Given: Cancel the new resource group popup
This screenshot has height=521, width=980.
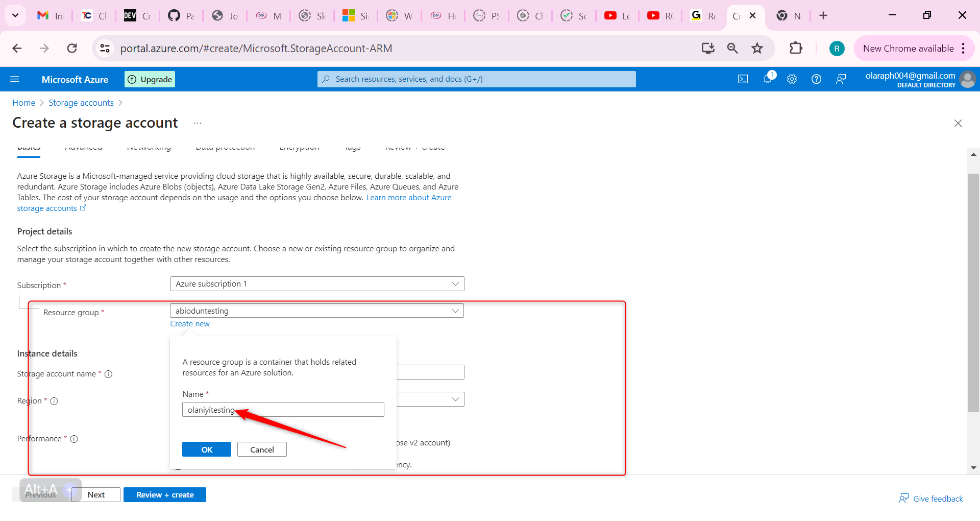Looking at the screenshot, I should [262, 449].
